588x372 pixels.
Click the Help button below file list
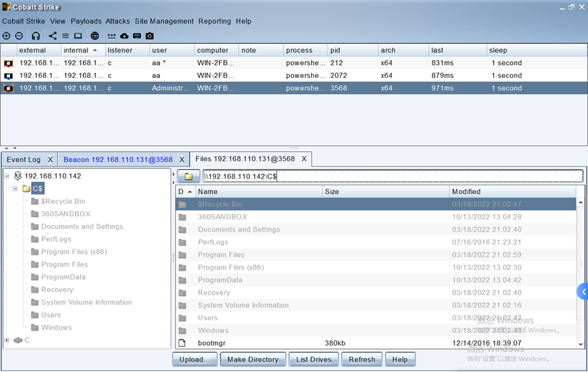point(400,360)
